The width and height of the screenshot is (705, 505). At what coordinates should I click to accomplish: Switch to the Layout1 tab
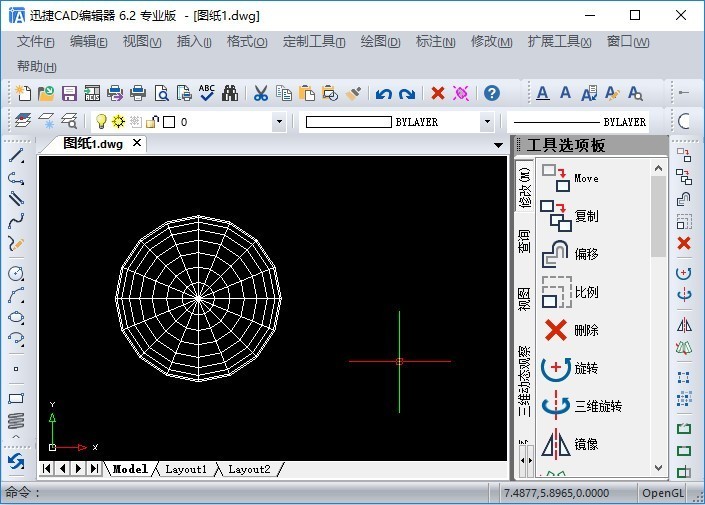(x=186, y=469)
